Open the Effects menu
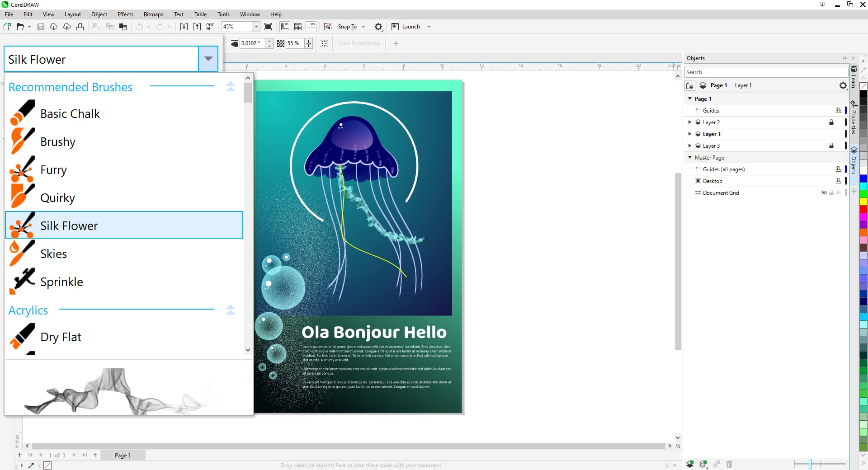The height and width of the screenshot is (470, 868). (x=125, y=14)
